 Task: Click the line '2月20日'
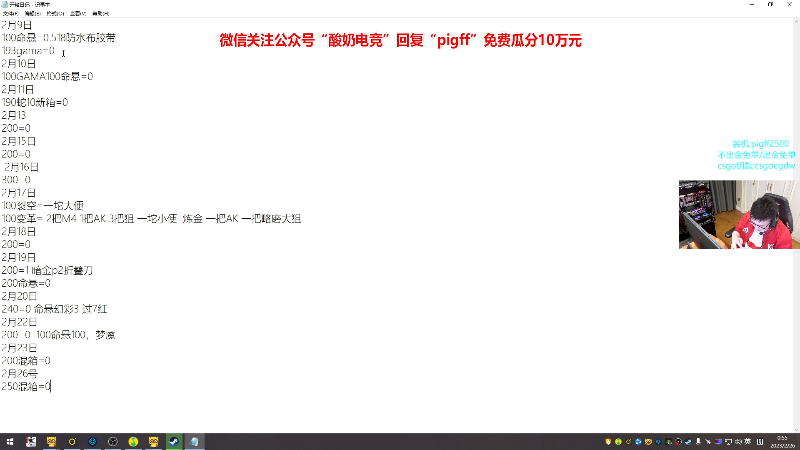tap(19, 296)
